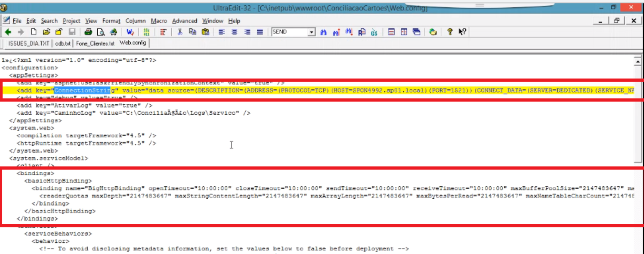Viewport: 644px width, 254px height.
Task: Select the Web.config tab
Action: coord(133,43)
